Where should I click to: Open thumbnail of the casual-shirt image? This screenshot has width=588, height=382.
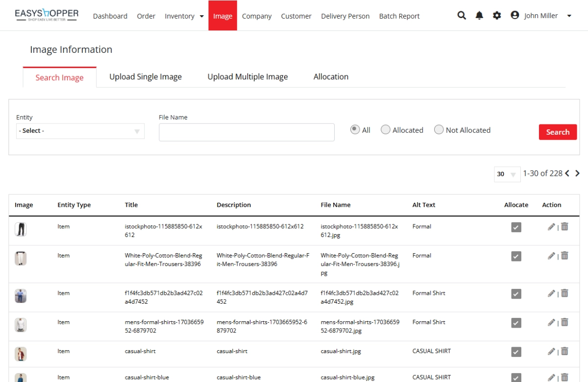coord(21,354)
